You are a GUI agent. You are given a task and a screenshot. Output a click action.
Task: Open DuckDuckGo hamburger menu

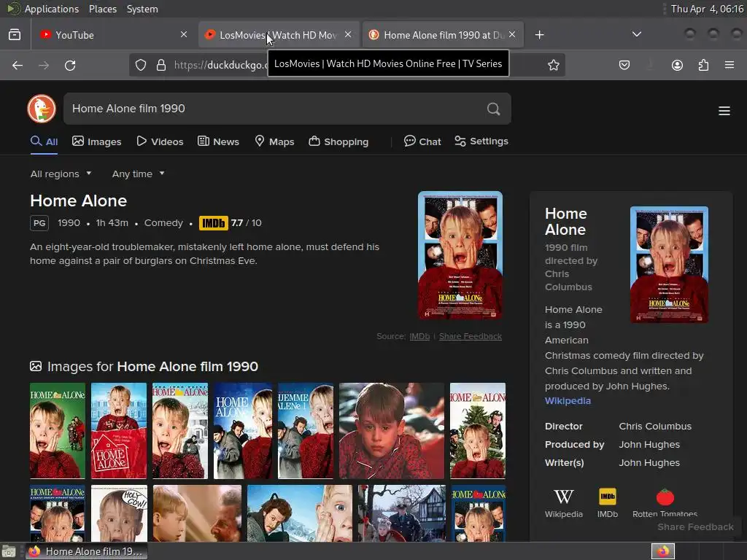pyautogui.click(x=724, y=111)
